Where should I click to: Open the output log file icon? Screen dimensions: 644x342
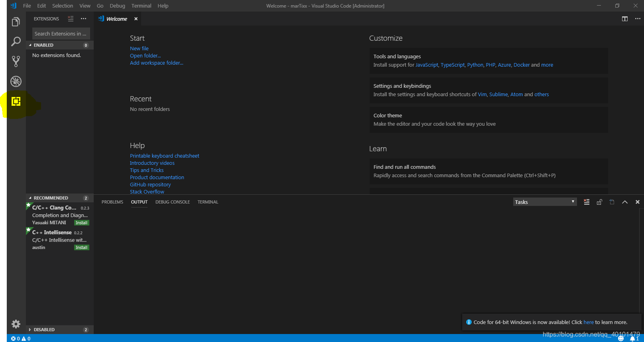click(x=612, y=202)
